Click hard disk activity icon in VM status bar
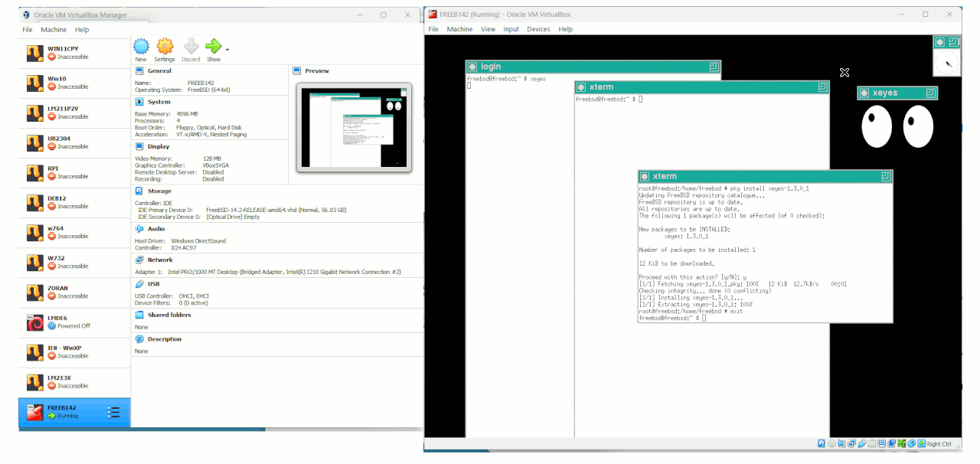 pos(822,443)
